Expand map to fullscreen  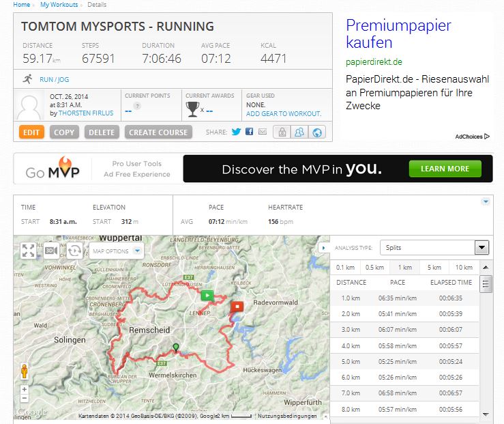(28, 251)
